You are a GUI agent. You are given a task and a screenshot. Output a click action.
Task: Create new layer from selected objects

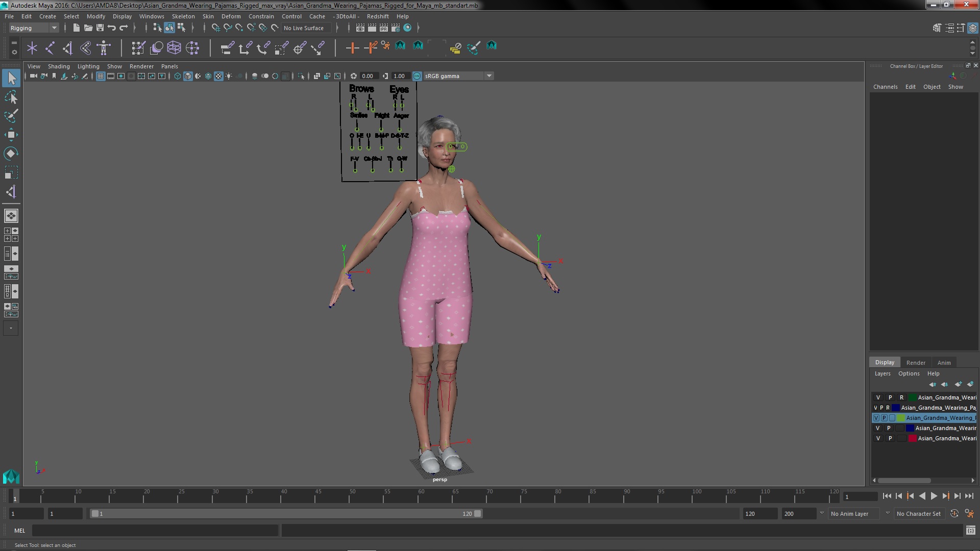click(x=970, y=384)
